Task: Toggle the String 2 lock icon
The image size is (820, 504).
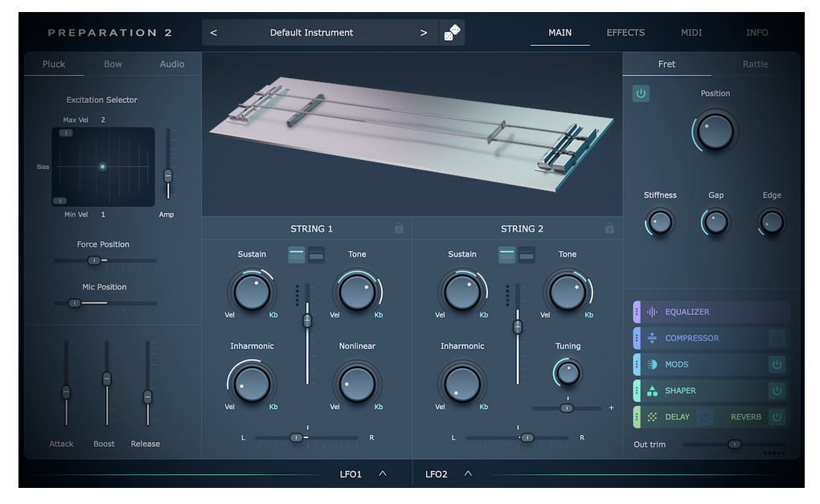Action: pos(609,228)
